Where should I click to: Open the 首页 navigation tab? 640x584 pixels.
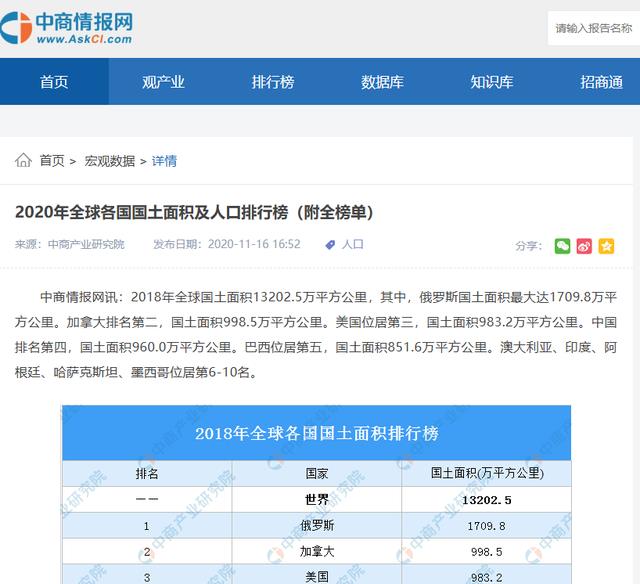54,82
